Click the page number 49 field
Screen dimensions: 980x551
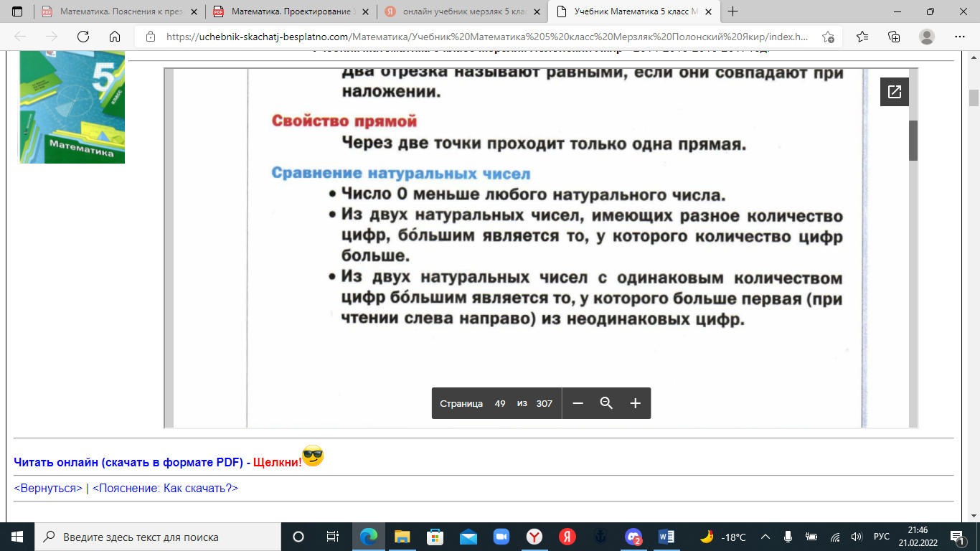coord(500,403)
